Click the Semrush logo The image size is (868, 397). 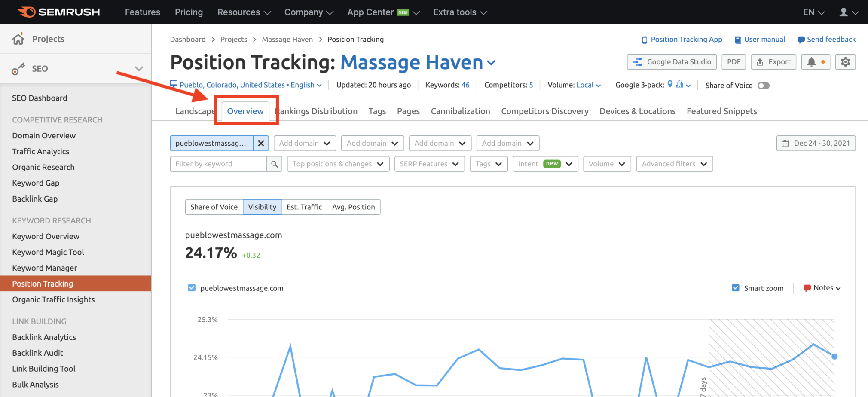59,12
